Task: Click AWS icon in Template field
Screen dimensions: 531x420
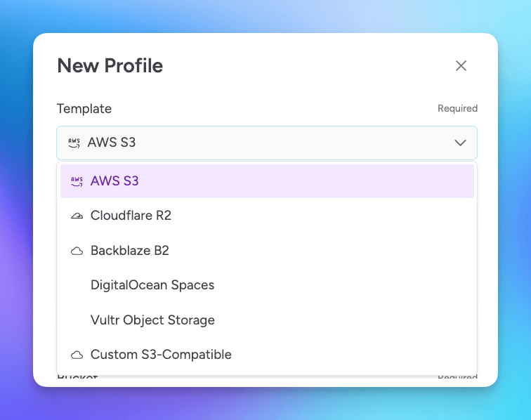Action: pyautogui.click(x=74, y=143)
